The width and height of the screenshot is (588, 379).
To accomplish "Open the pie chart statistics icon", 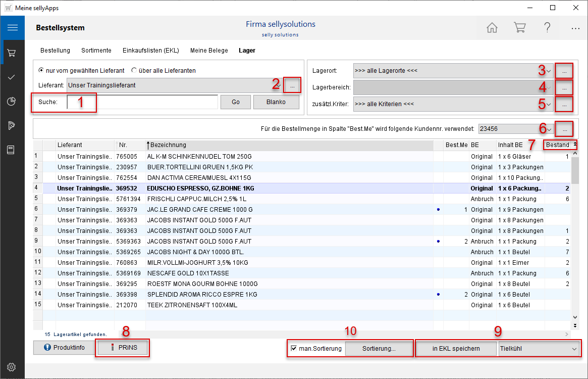I will click(12, 102).
